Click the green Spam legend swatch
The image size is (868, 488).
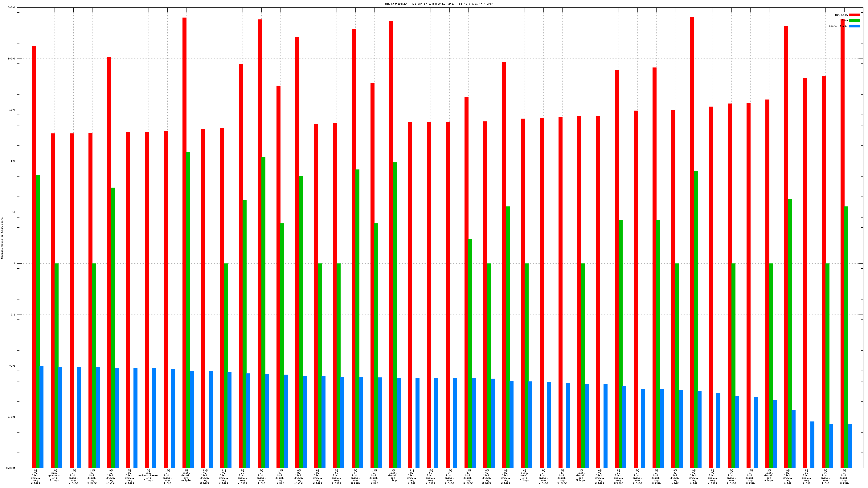click(x=854, y=21)
